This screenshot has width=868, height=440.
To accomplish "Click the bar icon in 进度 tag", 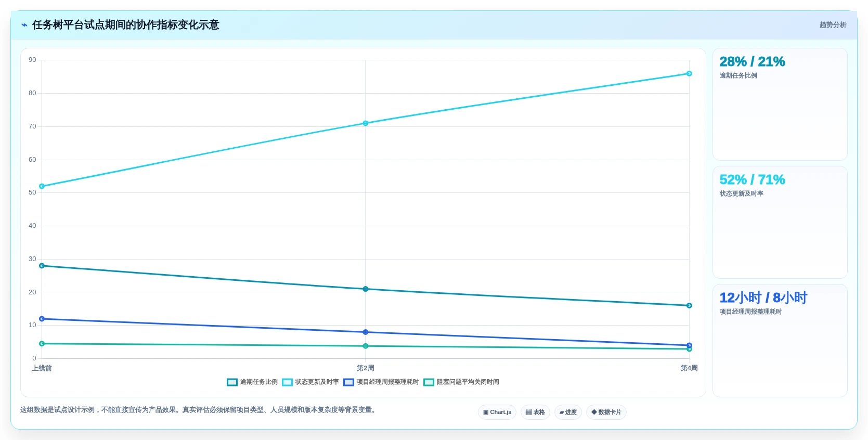I will pos(562,412).
